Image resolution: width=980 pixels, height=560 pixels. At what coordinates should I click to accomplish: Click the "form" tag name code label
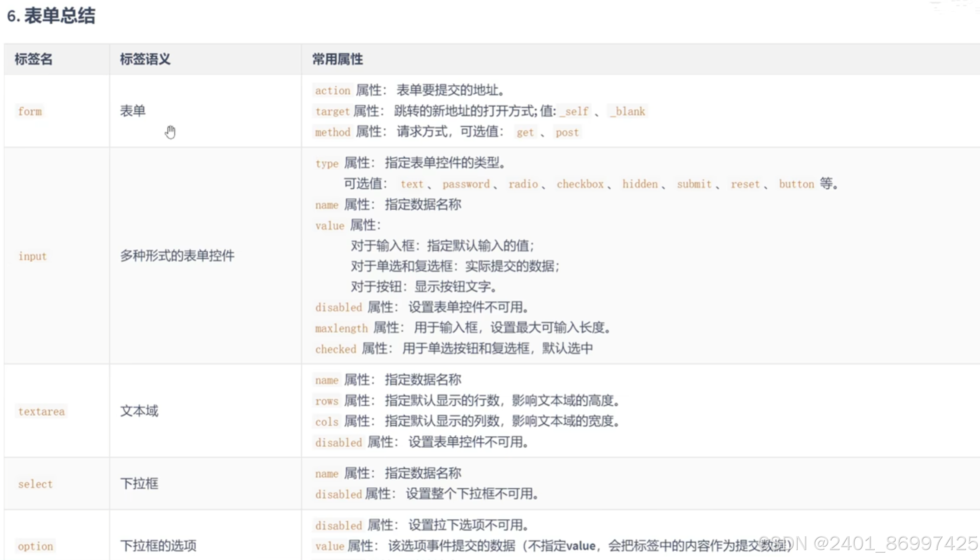point(30,111)
